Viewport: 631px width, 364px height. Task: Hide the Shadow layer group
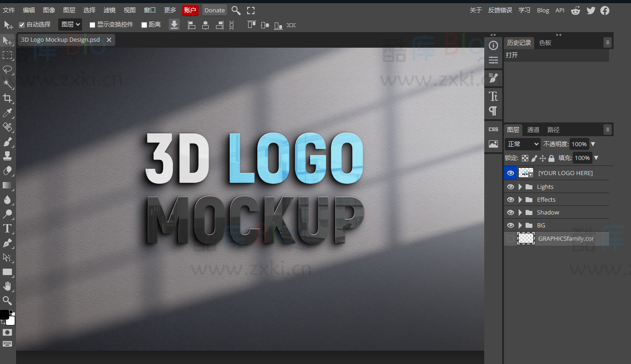(510, 212)
